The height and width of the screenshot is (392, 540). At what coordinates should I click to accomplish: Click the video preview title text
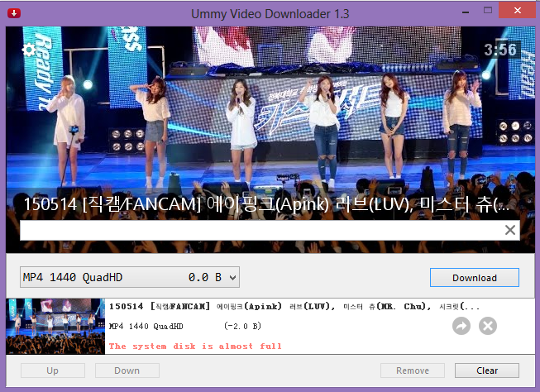coord(266,204)
